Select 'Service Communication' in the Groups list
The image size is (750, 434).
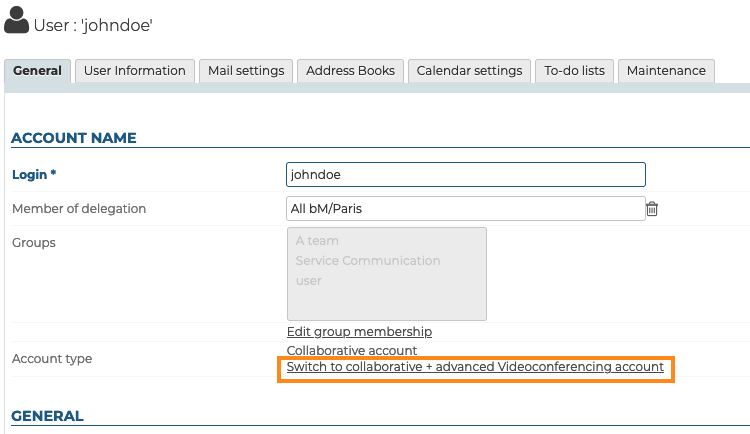pyautogui.click(x=367, y=261)
